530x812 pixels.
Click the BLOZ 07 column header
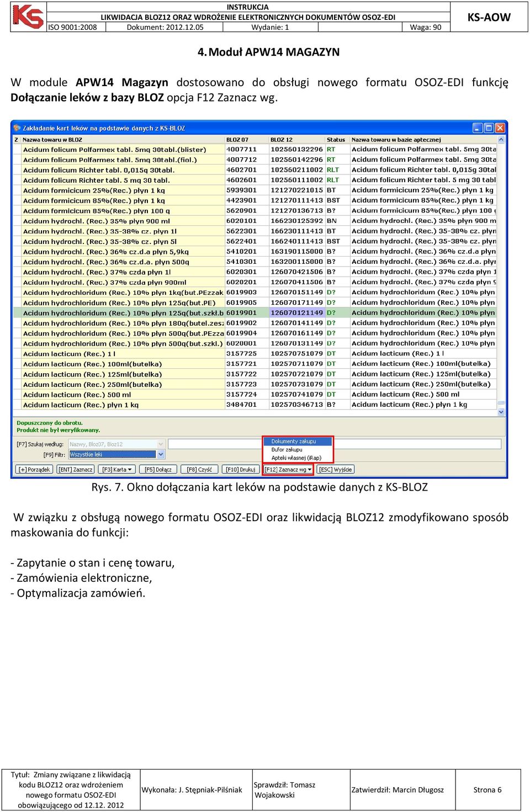pos(247,140)
